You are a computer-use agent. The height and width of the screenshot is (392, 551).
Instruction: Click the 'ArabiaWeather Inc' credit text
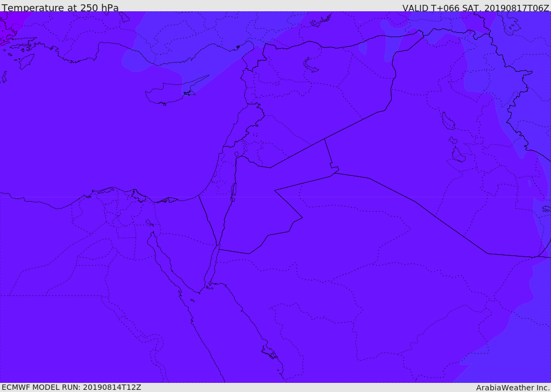512,388
